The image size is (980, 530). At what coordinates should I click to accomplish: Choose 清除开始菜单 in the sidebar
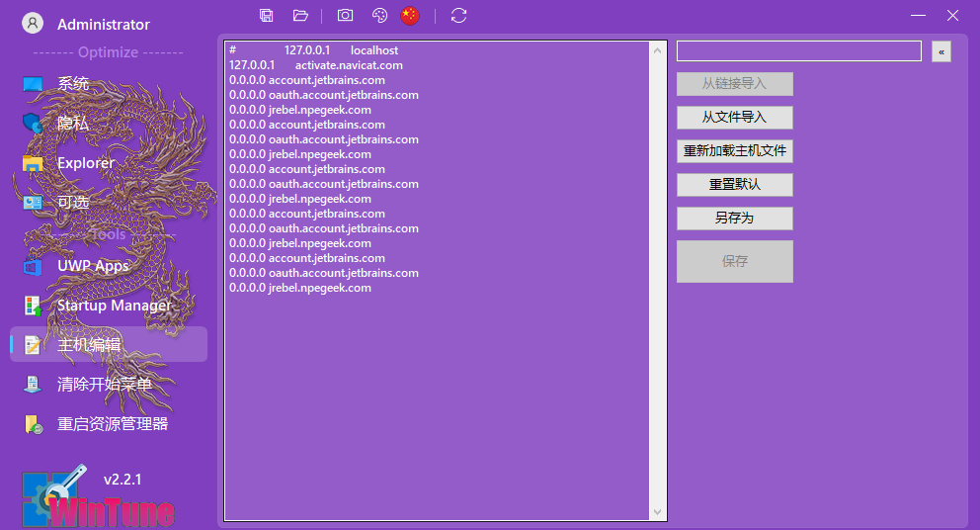108,385
